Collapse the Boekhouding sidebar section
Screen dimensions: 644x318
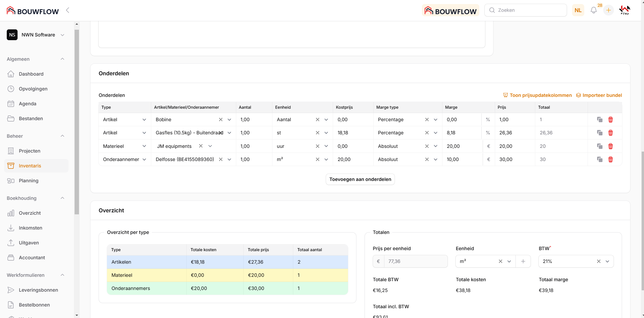[x=62, y=198]
